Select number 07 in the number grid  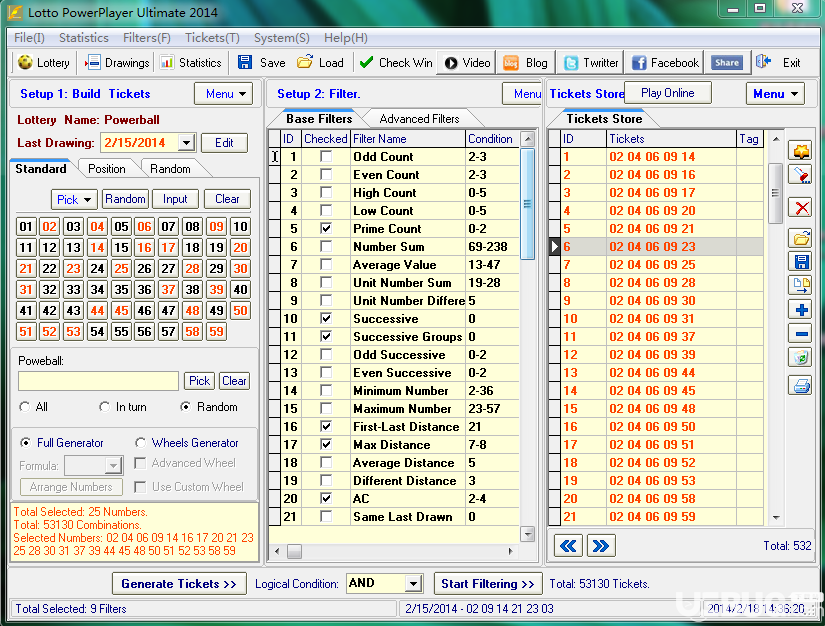point(168,227)
